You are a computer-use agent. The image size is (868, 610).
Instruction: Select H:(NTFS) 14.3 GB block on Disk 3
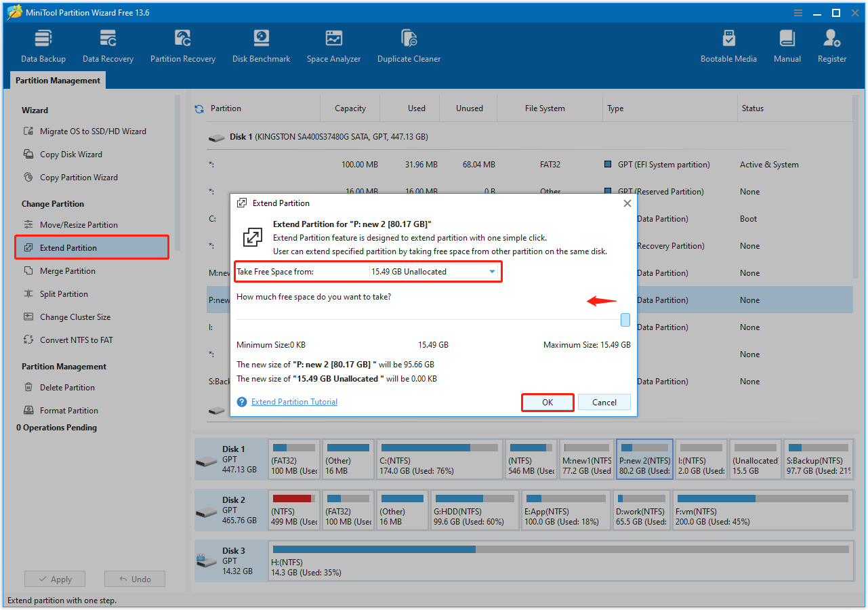[x=560, y=561]
